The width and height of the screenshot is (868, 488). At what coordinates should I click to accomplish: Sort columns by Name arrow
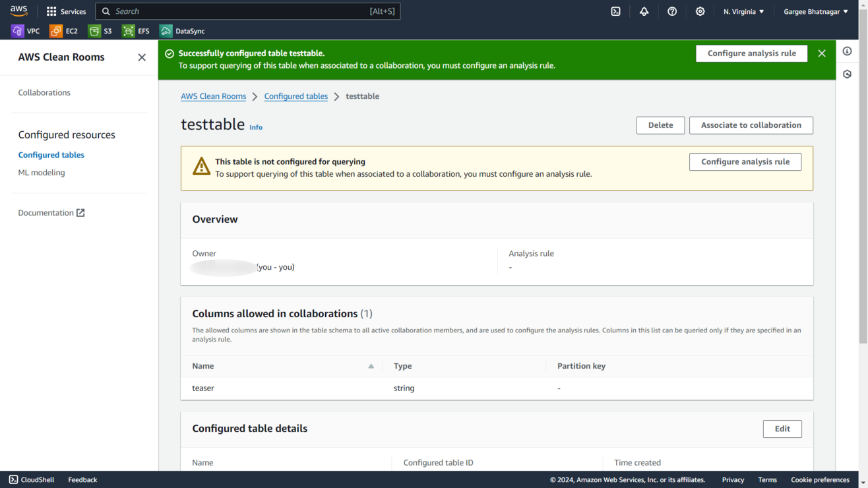click(371, 366)
